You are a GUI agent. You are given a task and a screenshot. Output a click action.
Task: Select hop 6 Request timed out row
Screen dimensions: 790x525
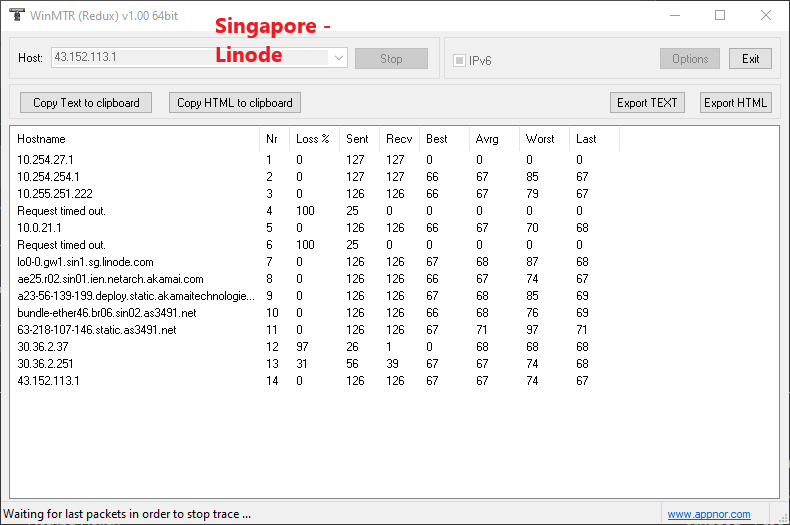(x=315, y=245)
